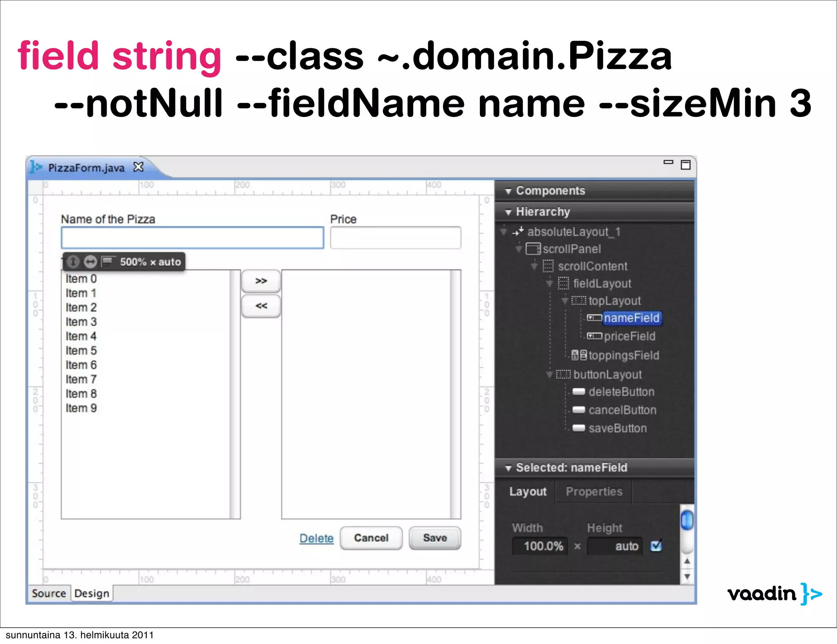
Task: Toggle the auto height checkbox
Action: click(x=656, y=546)
